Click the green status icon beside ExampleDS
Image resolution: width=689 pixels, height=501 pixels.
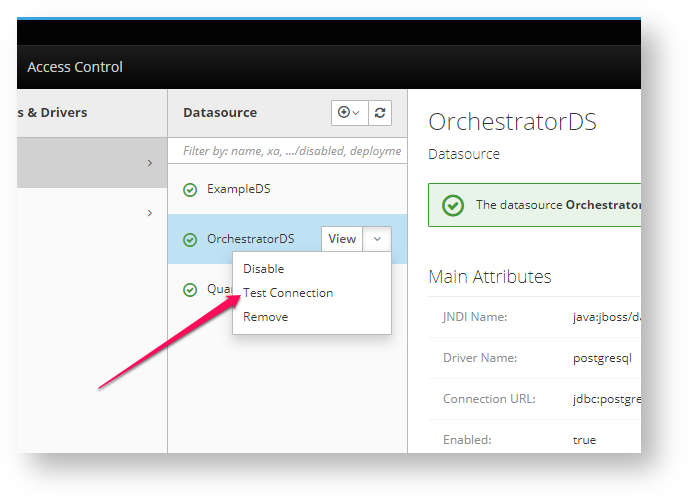point(190,190)
